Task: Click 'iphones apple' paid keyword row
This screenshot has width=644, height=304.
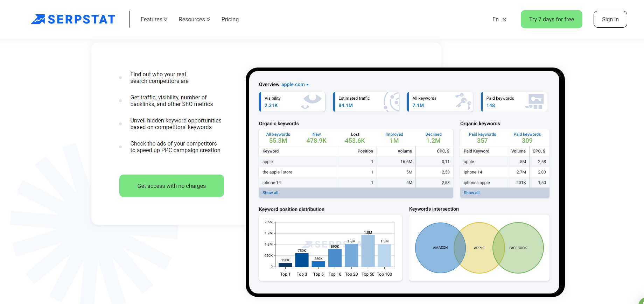Action: pos(505,183)
